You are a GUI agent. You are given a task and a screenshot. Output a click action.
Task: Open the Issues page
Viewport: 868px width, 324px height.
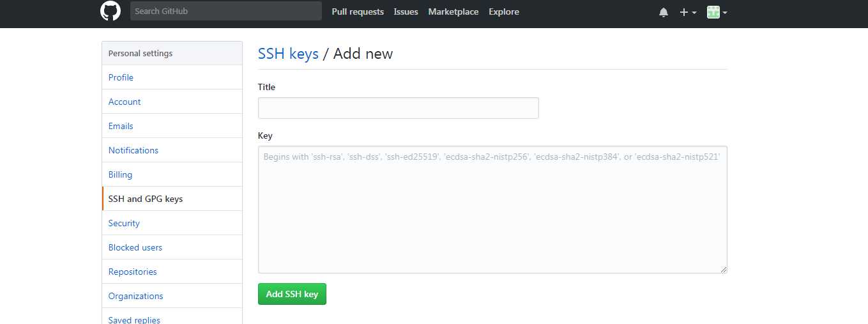pos(406,12)
